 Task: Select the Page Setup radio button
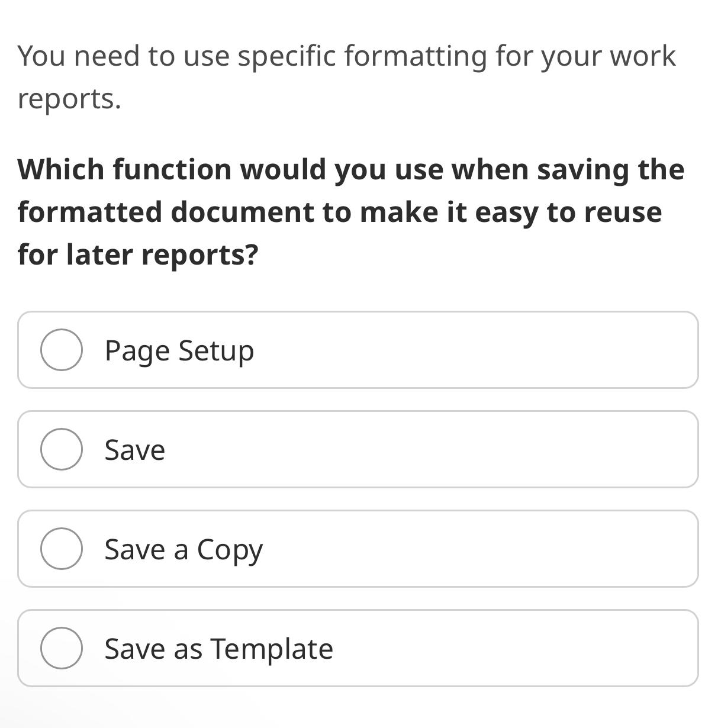[62, 350]
